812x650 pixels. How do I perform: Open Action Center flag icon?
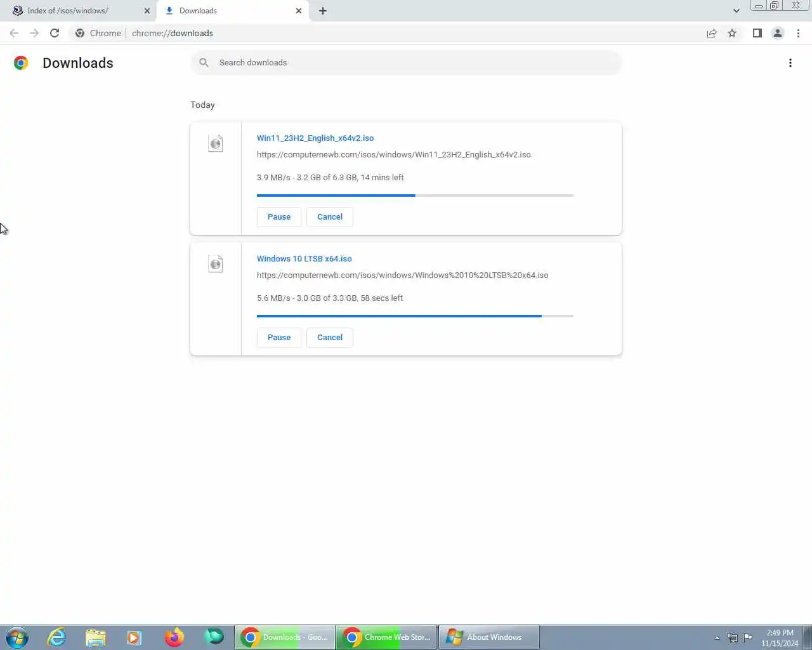pyautogui.click(x=748, y=638)
